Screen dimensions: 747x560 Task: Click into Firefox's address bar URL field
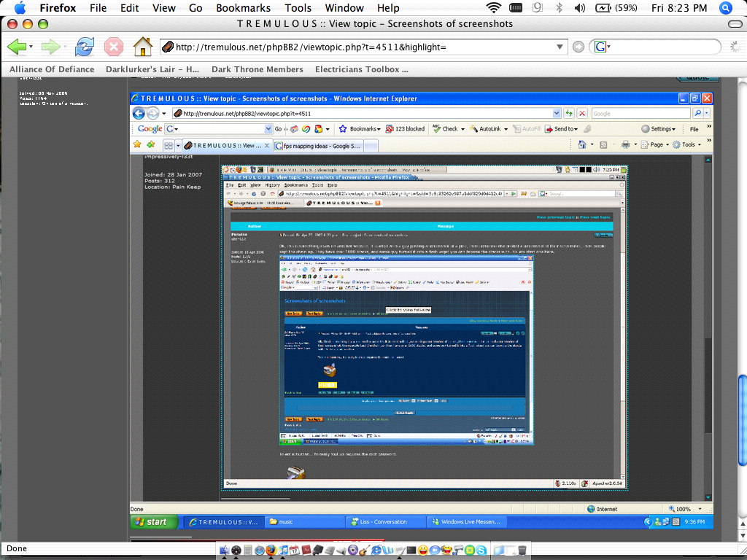pyautogui.click(x=363, y=47)
